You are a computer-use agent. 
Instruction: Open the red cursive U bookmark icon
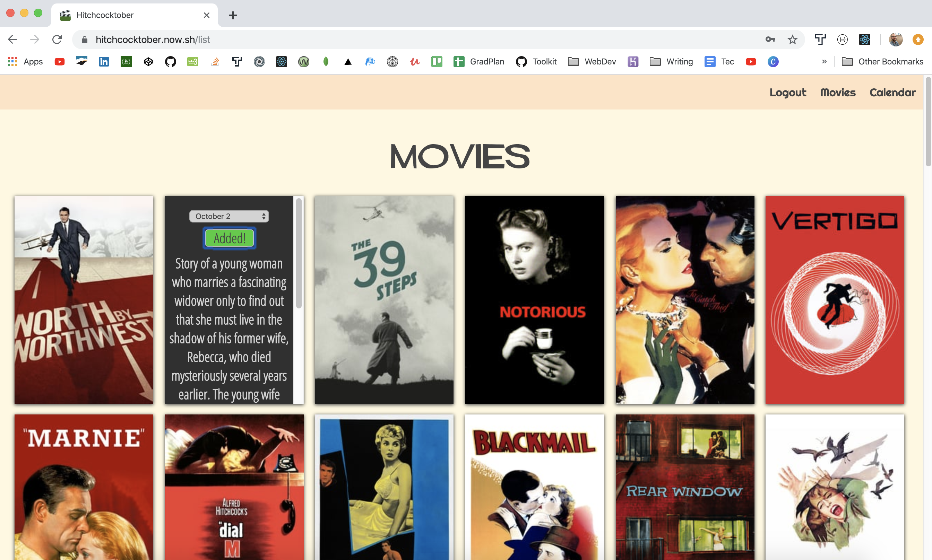pyautogui.click(x=415, y=61)
